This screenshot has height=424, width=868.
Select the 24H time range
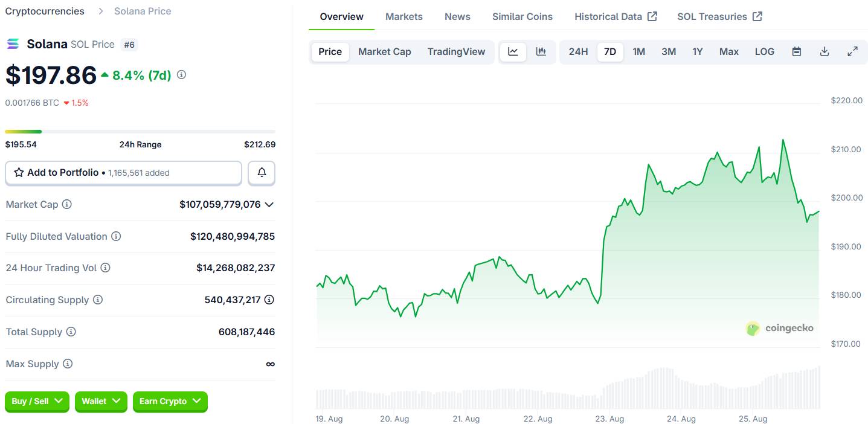(578, 52)
